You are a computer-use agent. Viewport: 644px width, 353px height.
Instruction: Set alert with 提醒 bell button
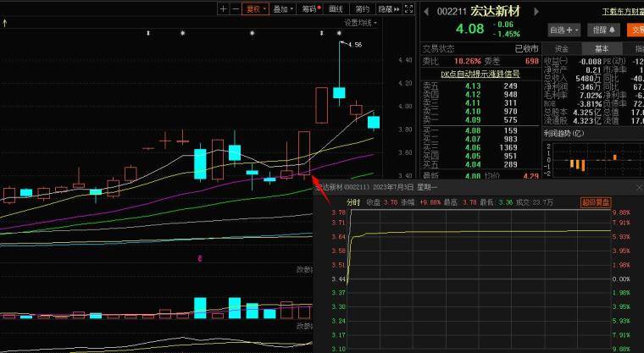coord(603,30)
